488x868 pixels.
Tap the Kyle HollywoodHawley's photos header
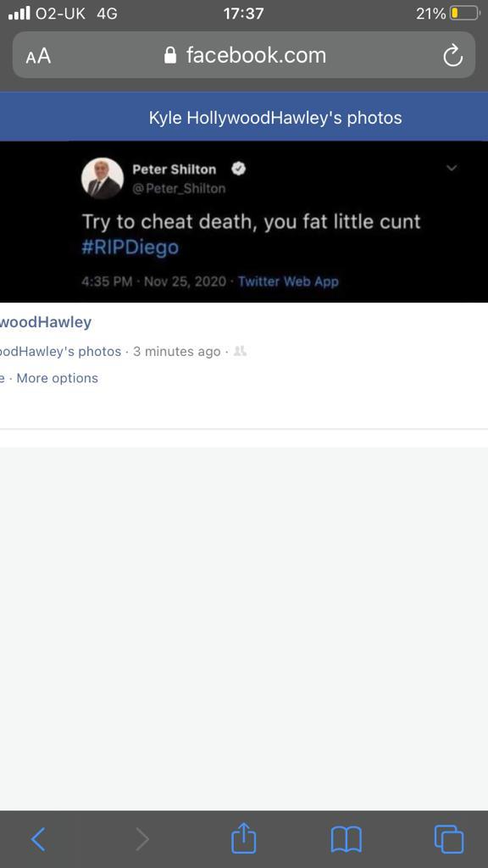click(275, 117)
